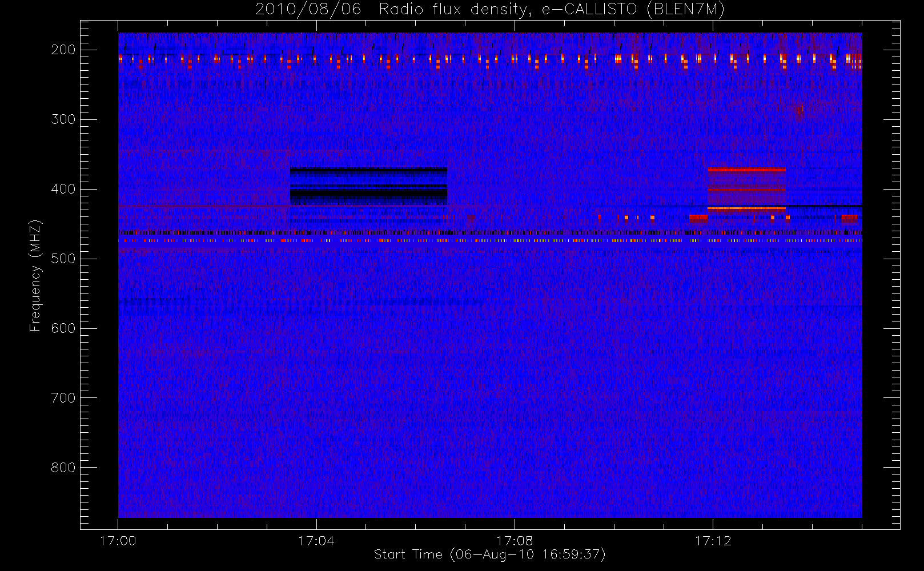Click the 600 frequency tick label
924x571 pixels.
point(63,328)
